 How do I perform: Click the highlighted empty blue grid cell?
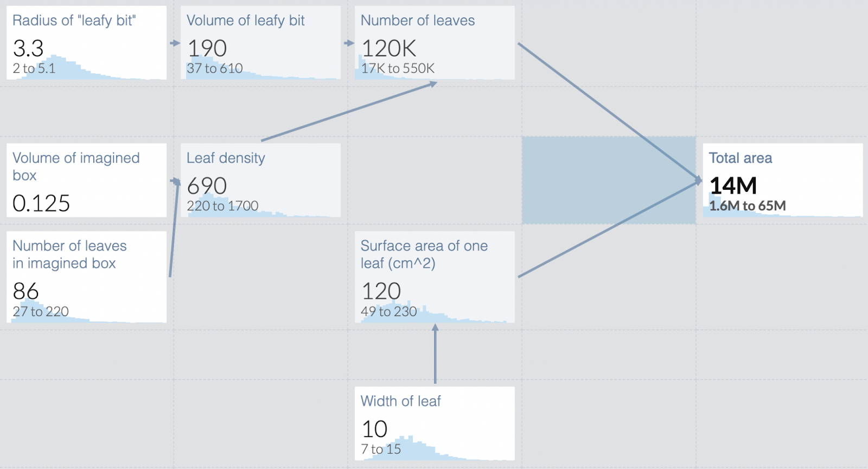(x=609, y=180)
